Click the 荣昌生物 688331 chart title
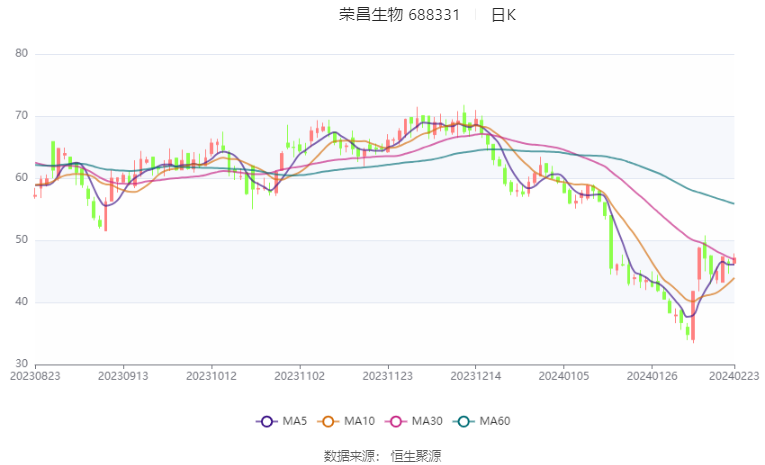The image size is (765, 465). tap(399, 15)
